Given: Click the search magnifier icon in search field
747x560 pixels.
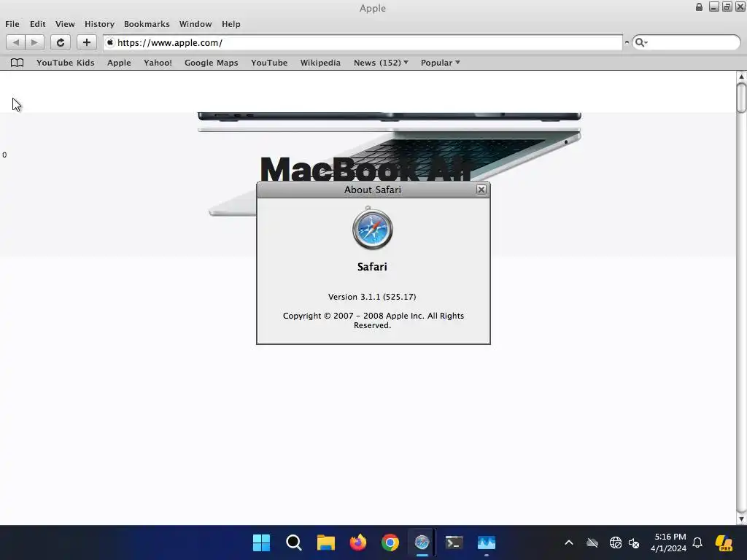Looking at the screenshot, I should tap(640, 42).
